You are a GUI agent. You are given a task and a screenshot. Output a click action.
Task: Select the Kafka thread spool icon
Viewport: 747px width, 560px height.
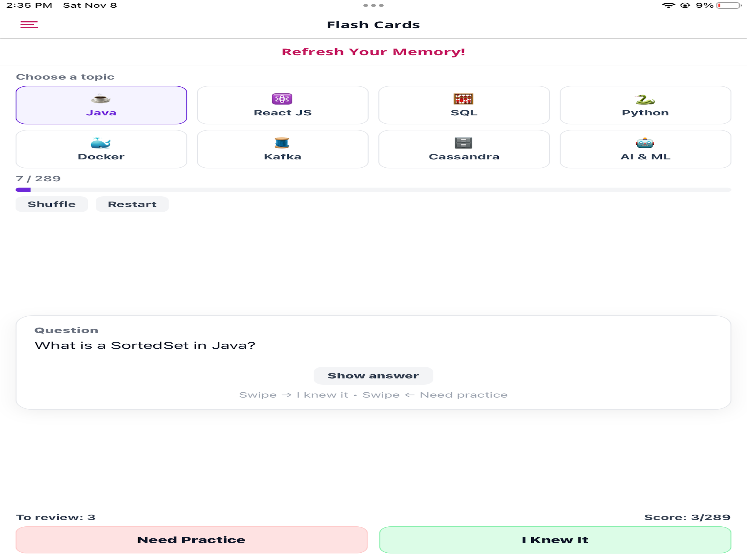click(282, 143)
